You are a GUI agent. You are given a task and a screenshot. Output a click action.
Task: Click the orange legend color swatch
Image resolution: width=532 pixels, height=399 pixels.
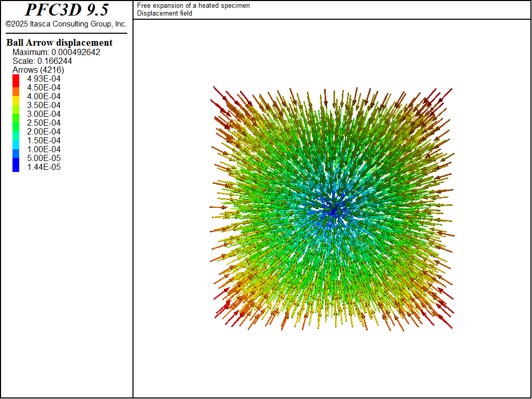(x=16, y=92)
